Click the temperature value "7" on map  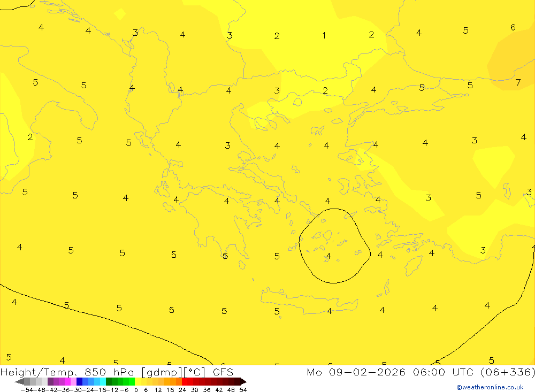pos(518,82)
